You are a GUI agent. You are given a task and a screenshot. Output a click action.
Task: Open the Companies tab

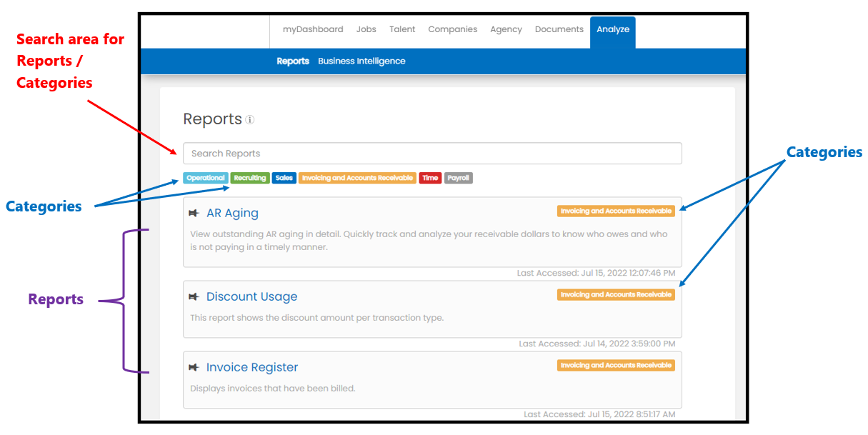453,29
